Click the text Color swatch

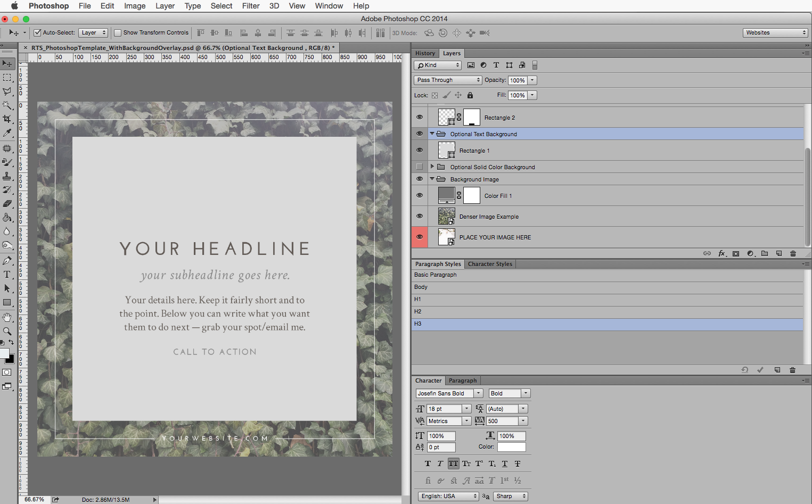pyautogui.click(x=511, y=447)
